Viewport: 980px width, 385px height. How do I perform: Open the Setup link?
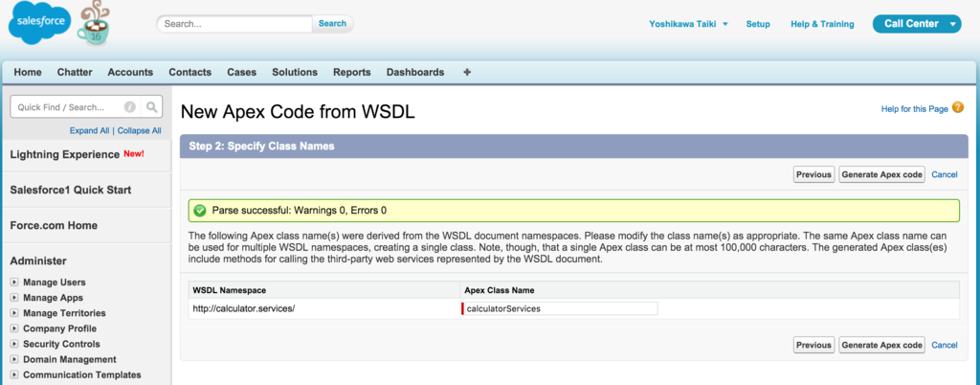pyautogui.click(x=758, y=24)
